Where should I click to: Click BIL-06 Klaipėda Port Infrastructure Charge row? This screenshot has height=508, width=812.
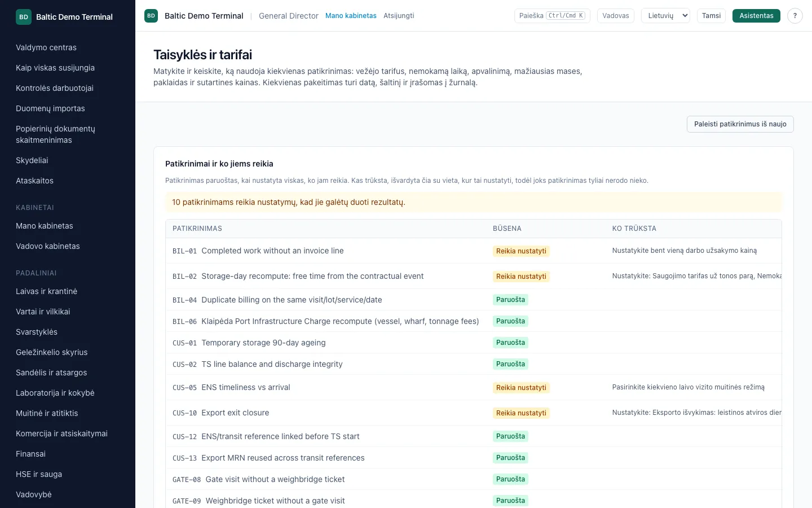point(474,321)
